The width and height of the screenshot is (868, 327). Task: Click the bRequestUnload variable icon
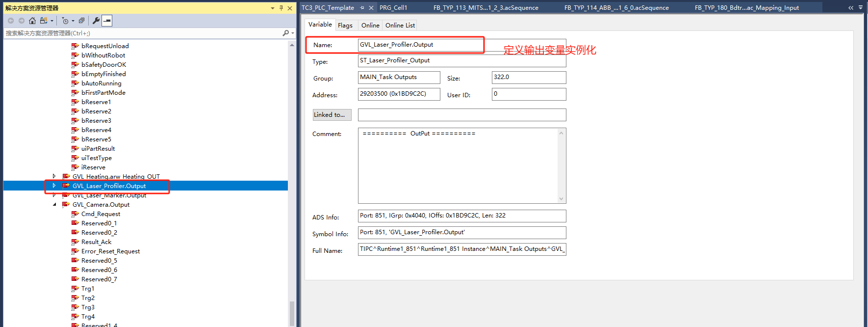(75, 46)
